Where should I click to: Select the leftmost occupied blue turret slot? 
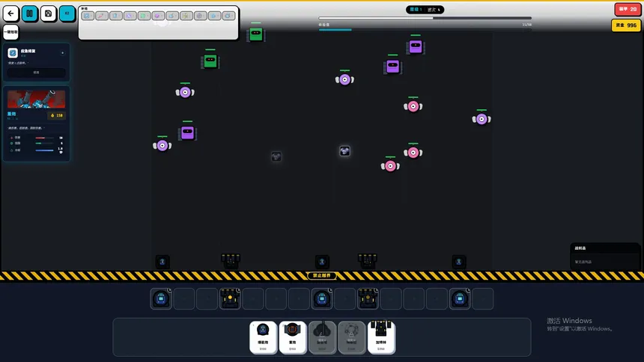click(x=161, y=299)
